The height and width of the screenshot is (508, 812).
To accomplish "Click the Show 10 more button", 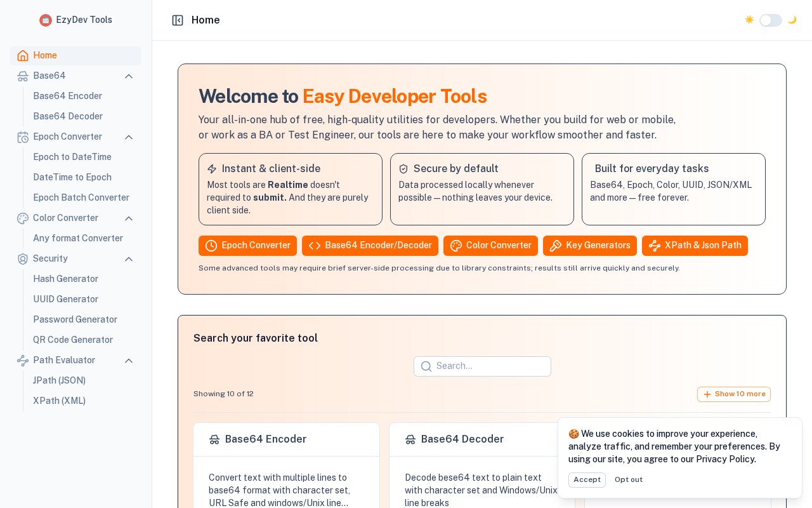I will tap(733, 394).
